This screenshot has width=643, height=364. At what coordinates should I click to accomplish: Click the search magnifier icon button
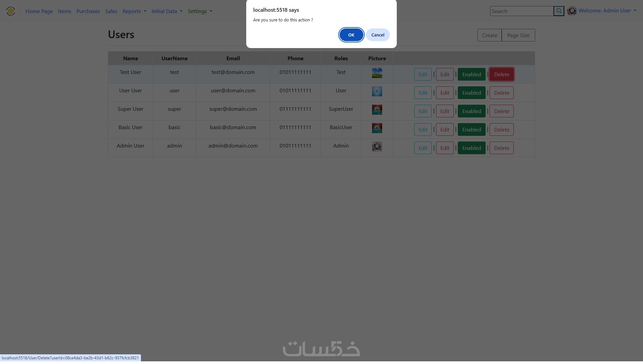(559, 11)
